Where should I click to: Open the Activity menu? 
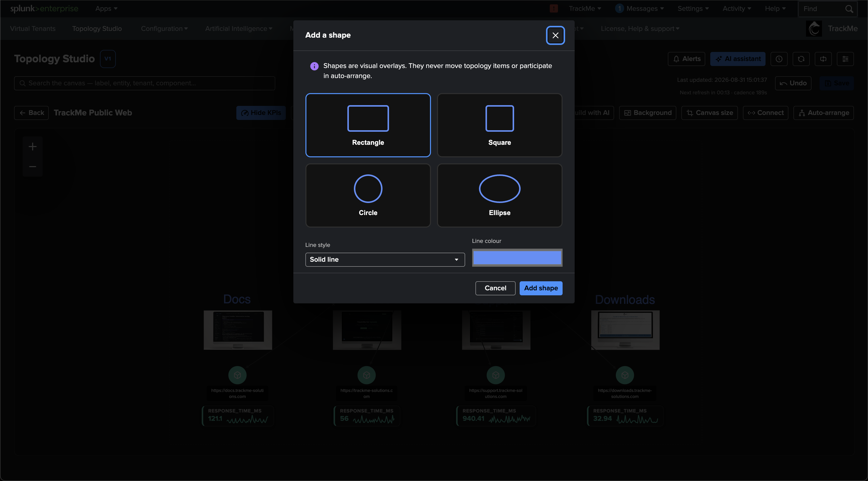[x=737, y=9]
